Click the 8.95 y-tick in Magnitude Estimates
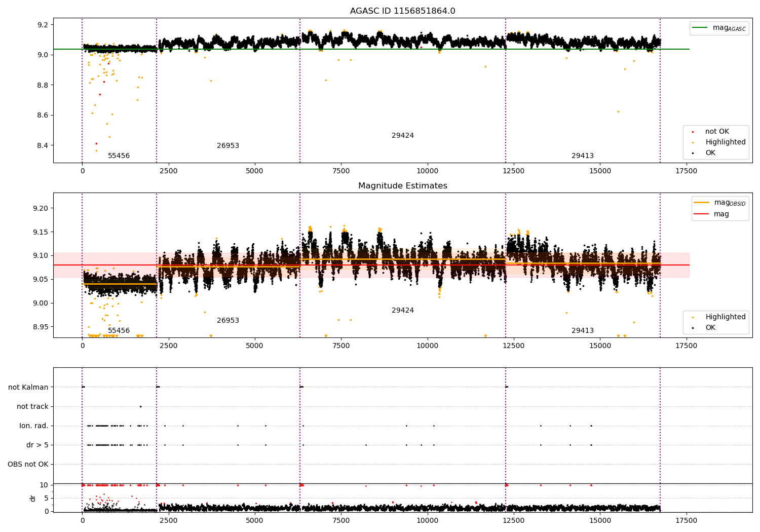The height and width of the screenshot is (532, 760). (41, 327)
